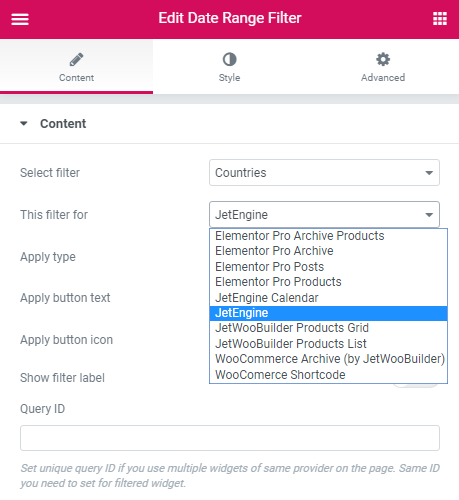The height and width of the screenshot is (500, 459).
Task: Open the hamburger menu icon
Action: (x=20, y=19)
